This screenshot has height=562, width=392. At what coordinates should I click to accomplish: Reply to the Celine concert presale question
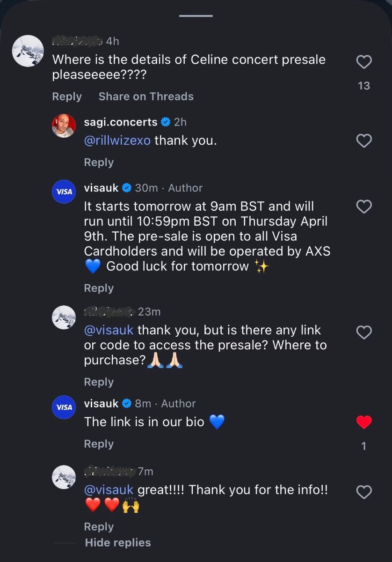point(67,96)
